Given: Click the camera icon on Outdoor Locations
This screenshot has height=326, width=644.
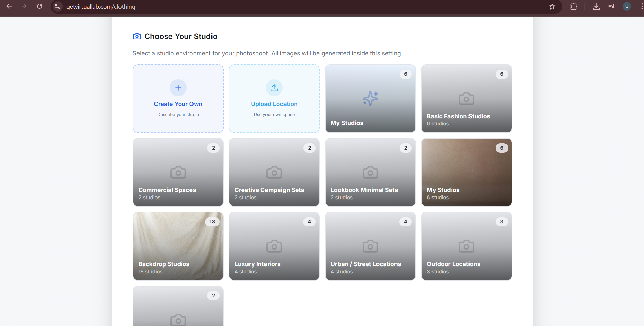Looking at the screenshot, I should [466, 246].
